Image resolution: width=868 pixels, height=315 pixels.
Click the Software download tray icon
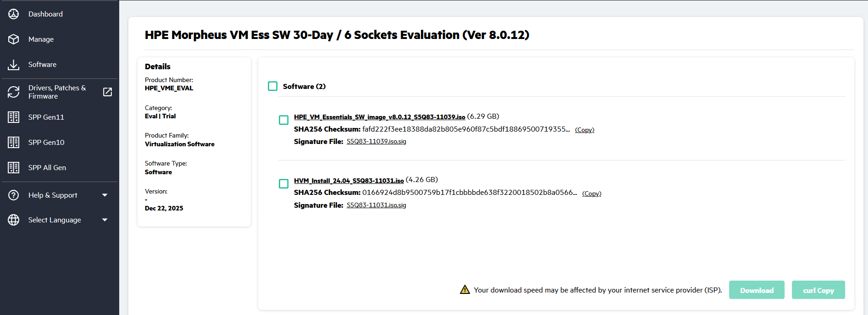pos(14,65)
